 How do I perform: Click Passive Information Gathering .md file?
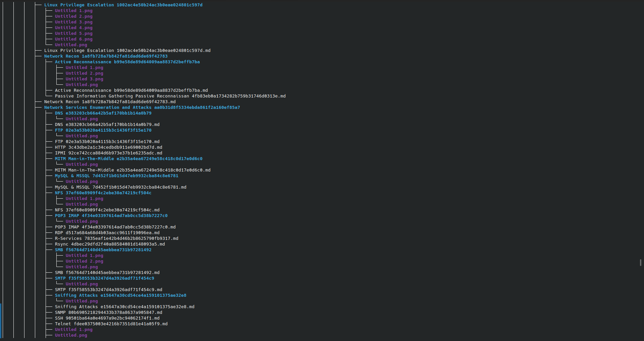point(170,96)
